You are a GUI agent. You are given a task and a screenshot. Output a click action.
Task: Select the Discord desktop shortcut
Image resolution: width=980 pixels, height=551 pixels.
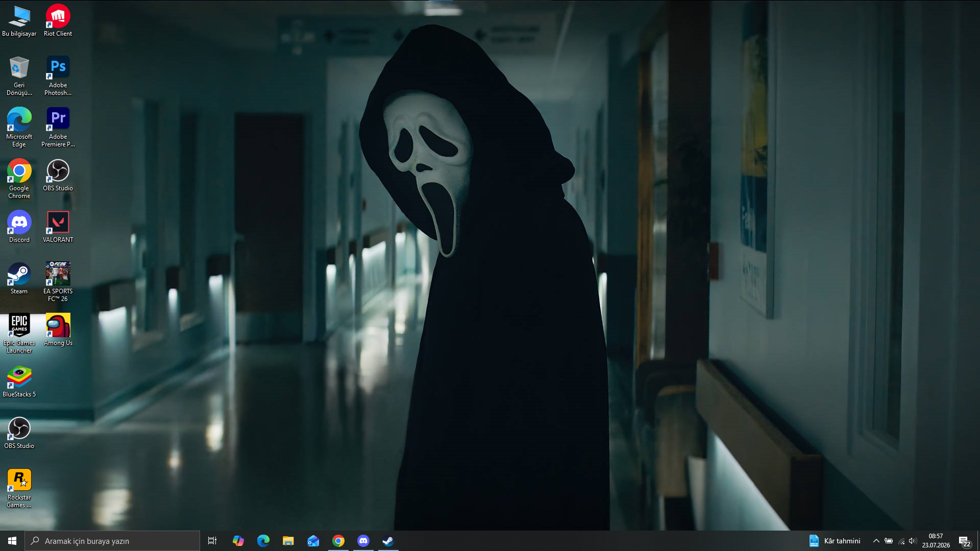[19, 227]
